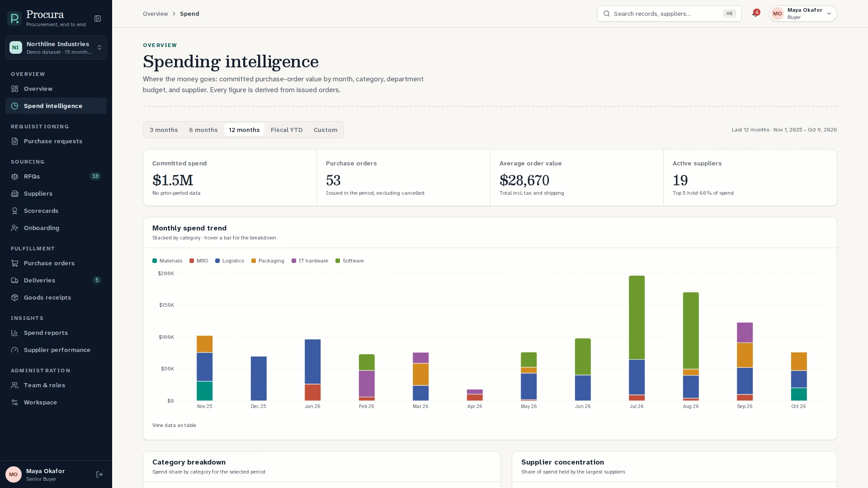
Task: Open the notifications bell
Action: [755, 14]
